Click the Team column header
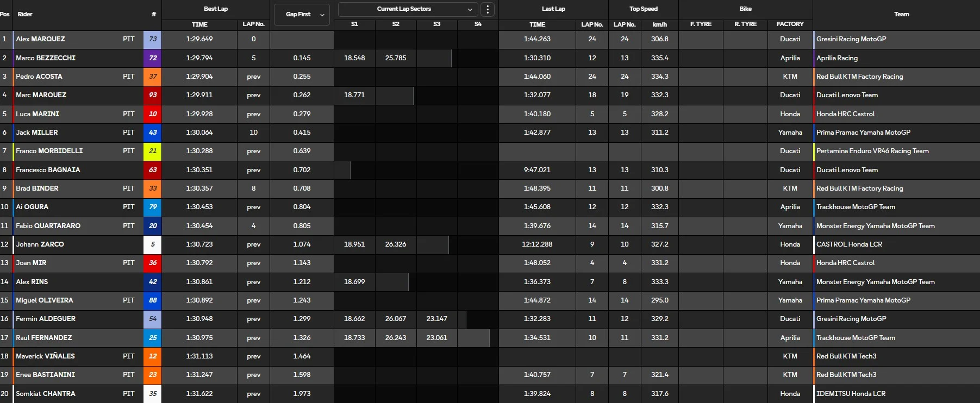The width and height of the screenshot is (980, 403). [x=901, y=15]
